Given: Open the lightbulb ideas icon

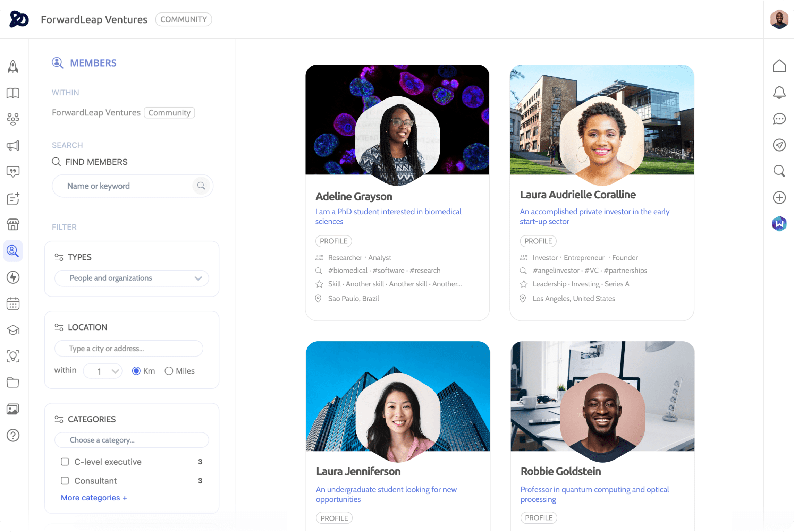Looking at the screenshot, I should [x=13, y=356].
